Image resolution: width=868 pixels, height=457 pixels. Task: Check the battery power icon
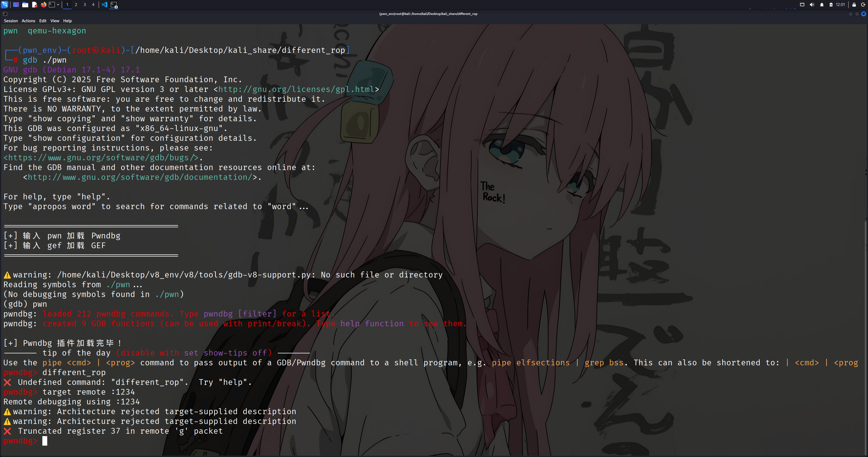pos(831,5)
